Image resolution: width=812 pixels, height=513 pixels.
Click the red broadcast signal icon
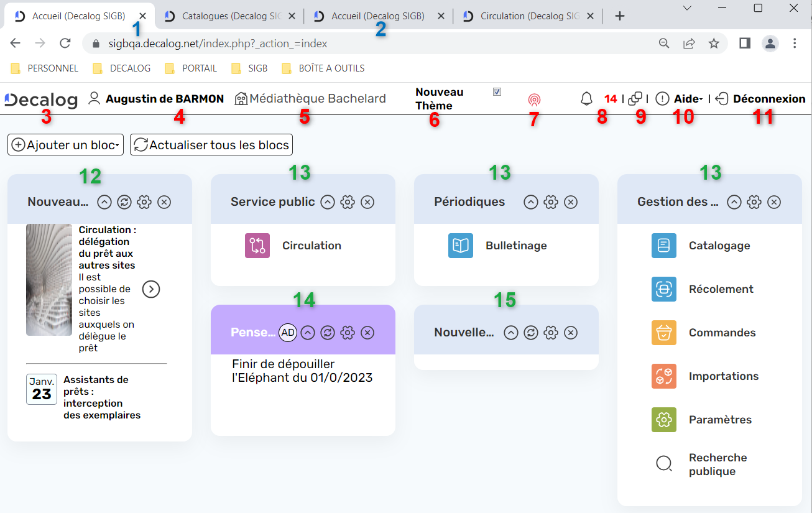(x=534, y=99)
